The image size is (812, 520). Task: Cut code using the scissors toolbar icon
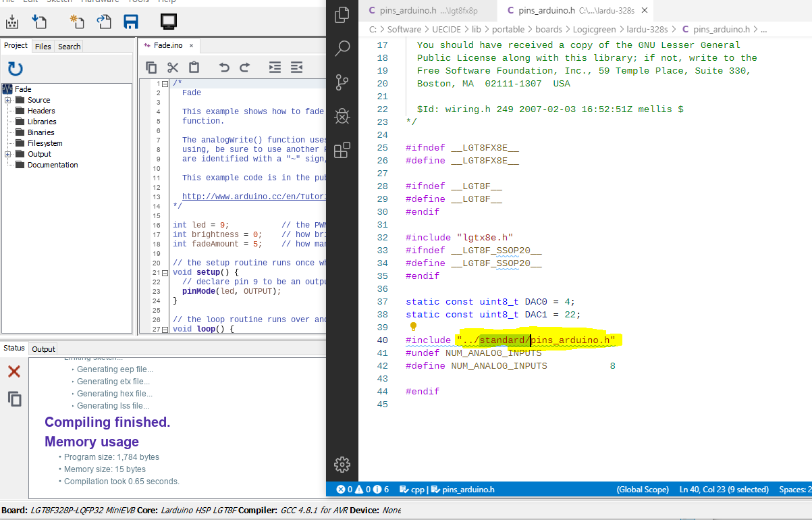pos(173,67)
